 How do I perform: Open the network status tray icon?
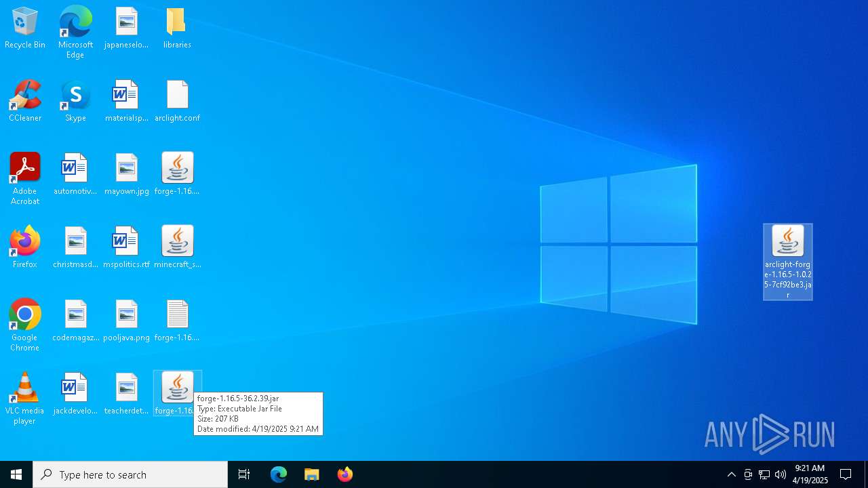pos(764,474)
